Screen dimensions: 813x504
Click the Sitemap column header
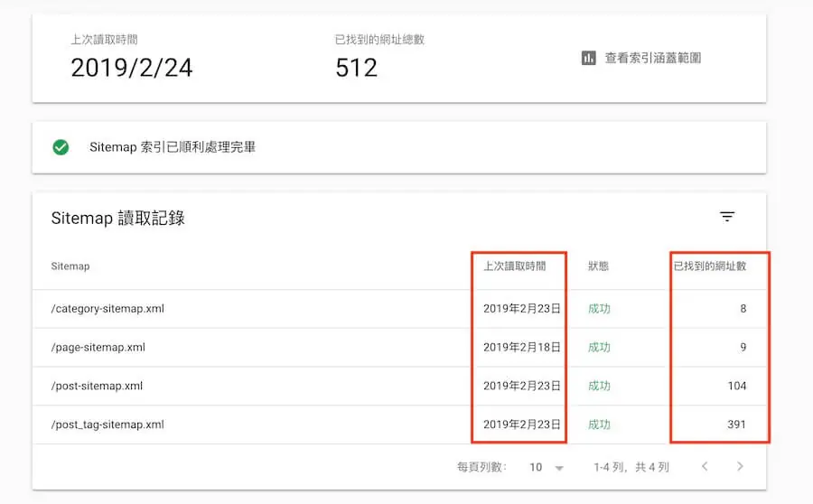click(x=70, y=266)
